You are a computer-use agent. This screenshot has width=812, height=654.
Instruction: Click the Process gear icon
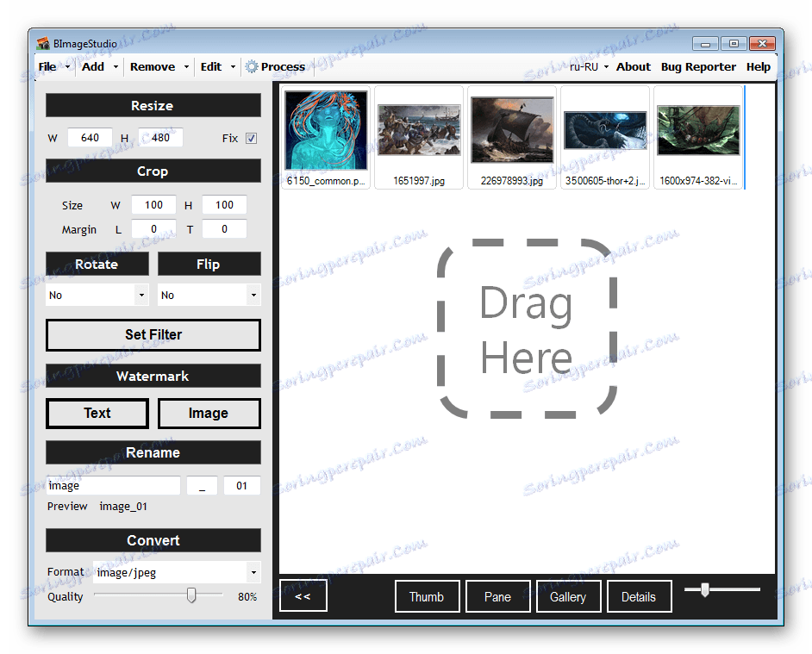(x=252, y=67)
